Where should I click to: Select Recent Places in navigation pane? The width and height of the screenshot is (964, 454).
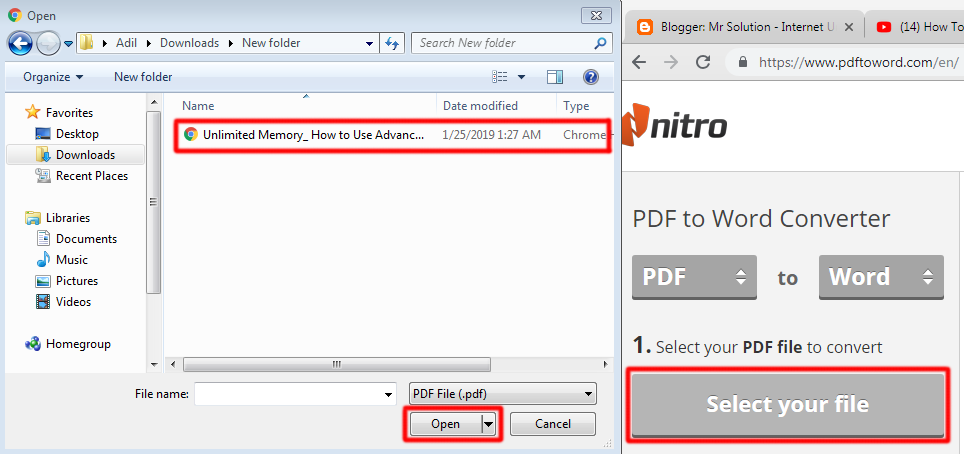click(82, 175)
